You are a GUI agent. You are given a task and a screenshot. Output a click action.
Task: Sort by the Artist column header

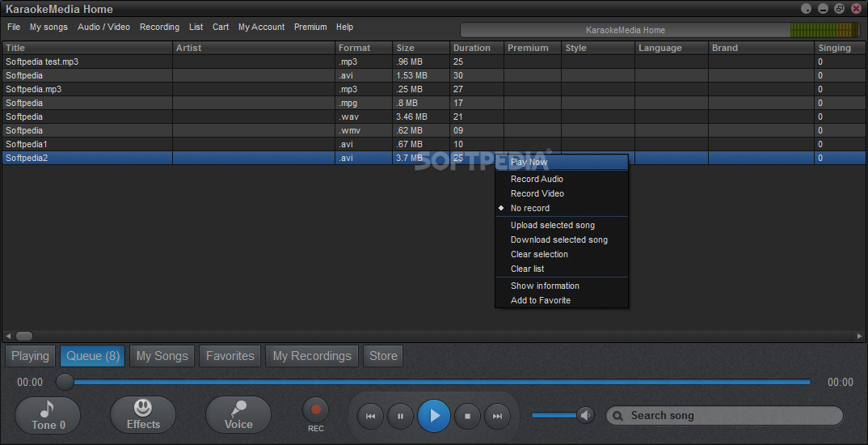click(x=254, y=48)
